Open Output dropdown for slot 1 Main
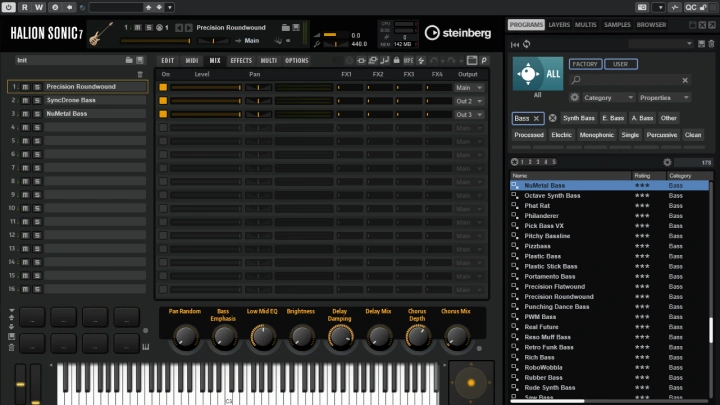The width and height of the screenshot is (720, 405). (x=469, y=87)
